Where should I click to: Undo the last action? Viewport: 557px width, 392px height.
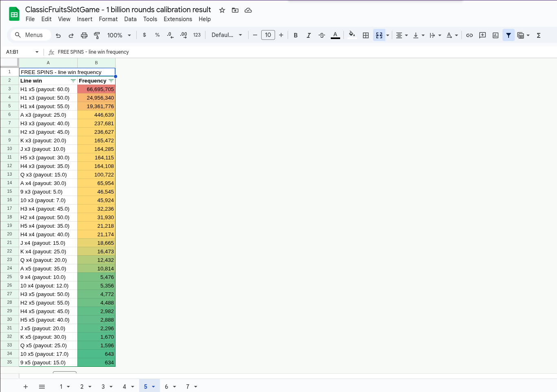coord(58,35)
